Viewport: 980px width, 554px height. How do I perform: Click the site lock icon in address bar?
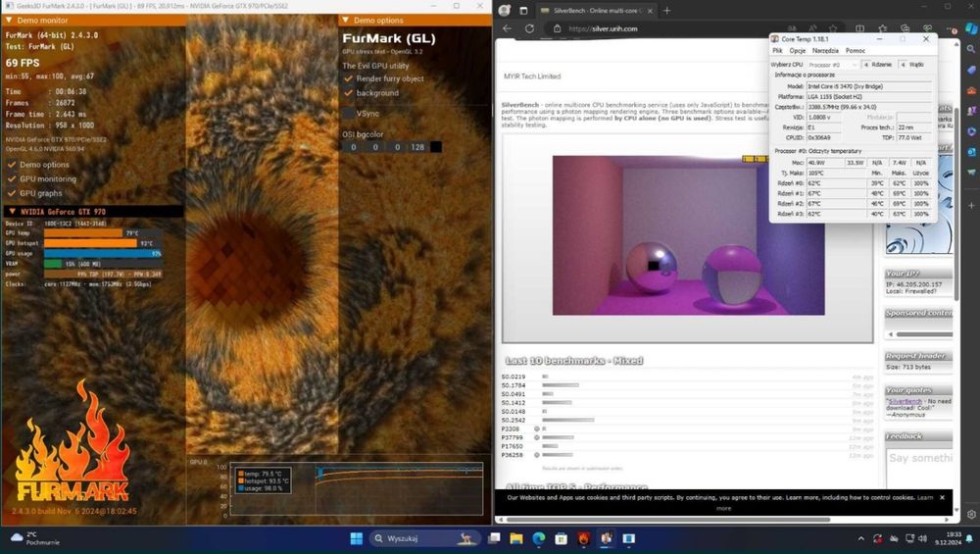pyautogui.click(x=557, y=28)
